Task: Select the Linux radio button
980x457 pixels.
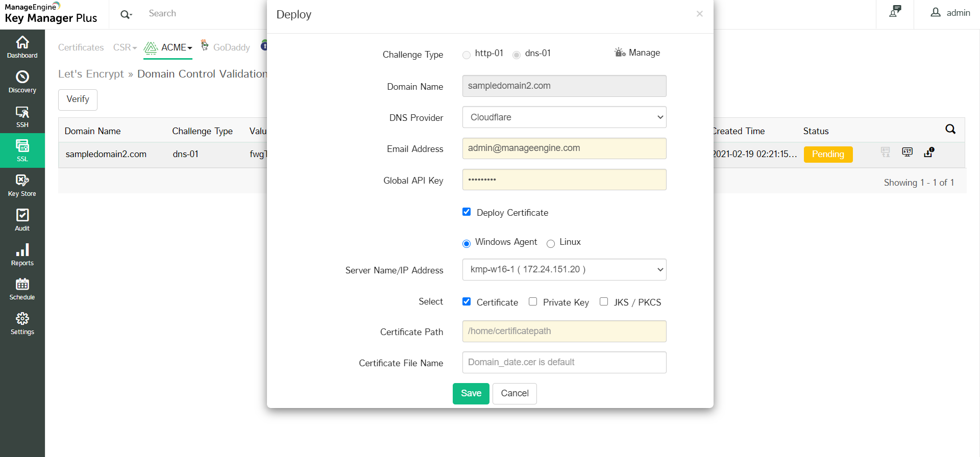Action: pos(551,243)
